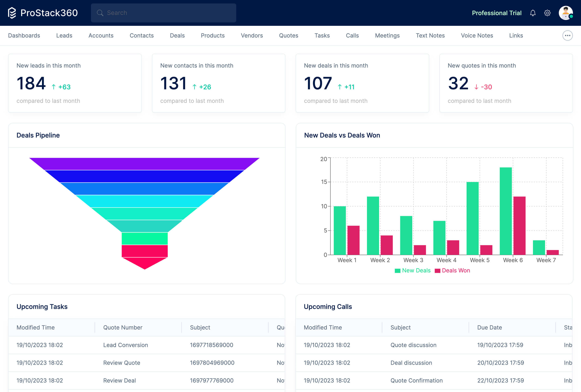Click the settings gear icon
581x392 pixels.
click(x=547, y=13)
